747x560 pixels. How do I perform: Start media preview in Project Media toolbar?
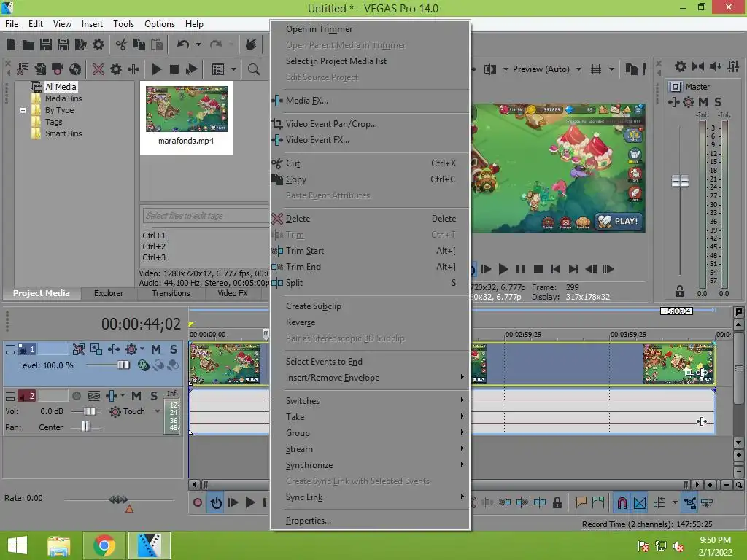point(156,69)
